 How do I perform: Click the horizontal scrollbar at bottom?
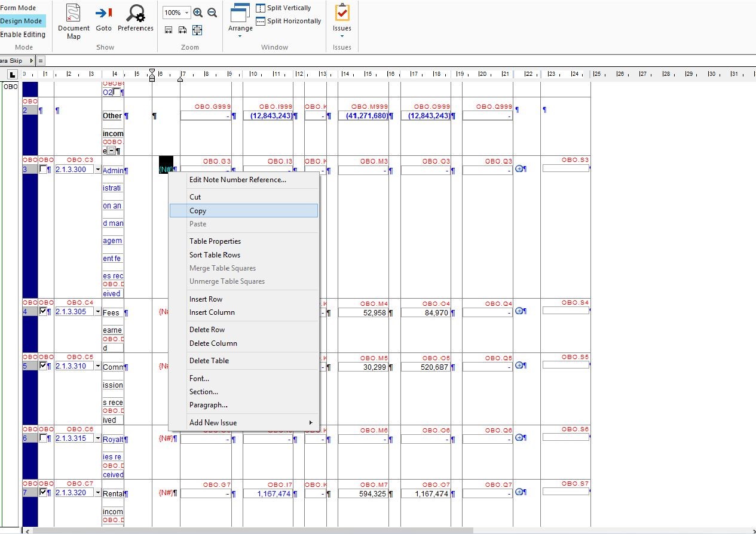tap(251, 530)
